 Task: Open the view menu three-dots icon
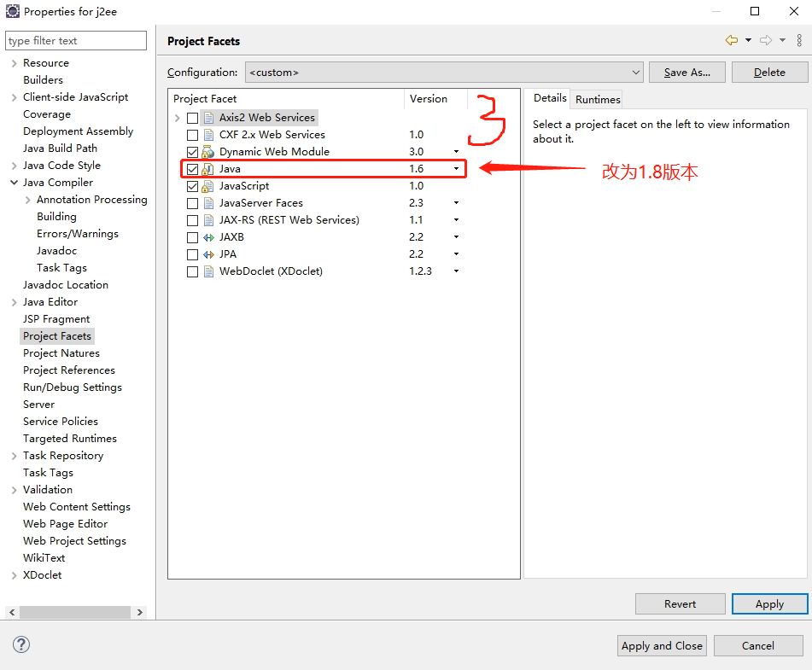(x=799, y=40)
